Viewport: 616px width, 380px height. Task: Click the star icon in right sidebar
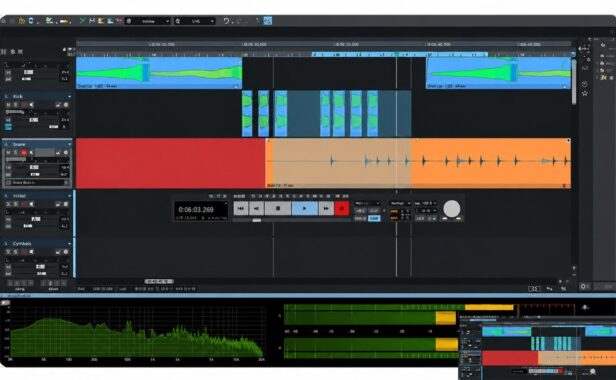(x=585, y=93)
